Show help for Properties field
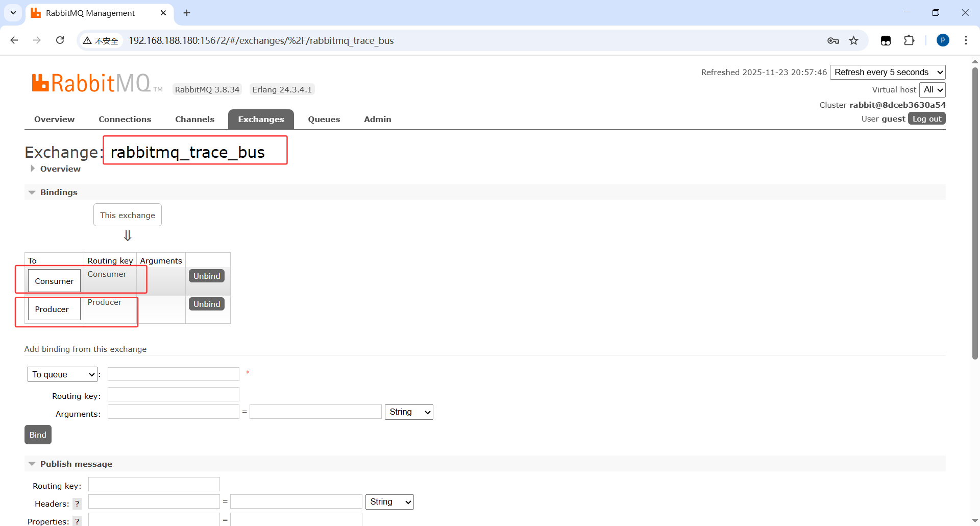This screenshot has width=980, height=526. [x=77, y=521]
